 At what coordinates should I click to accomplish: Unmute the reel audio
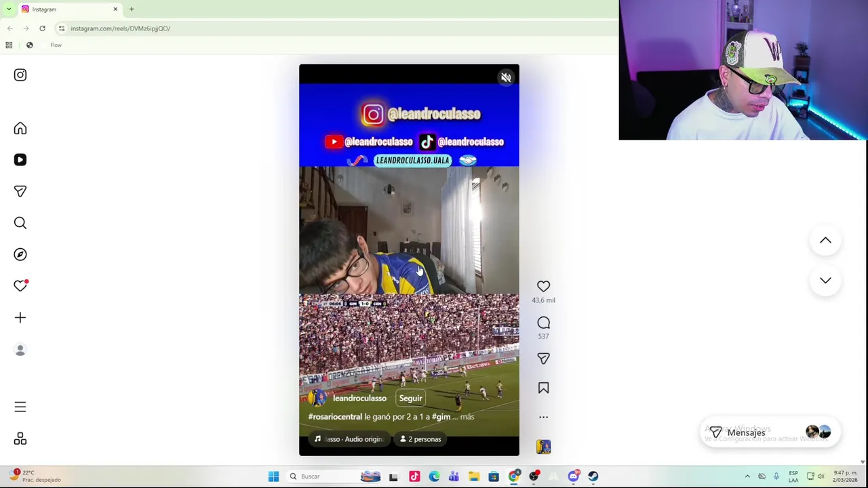click(x=506, y=77)
